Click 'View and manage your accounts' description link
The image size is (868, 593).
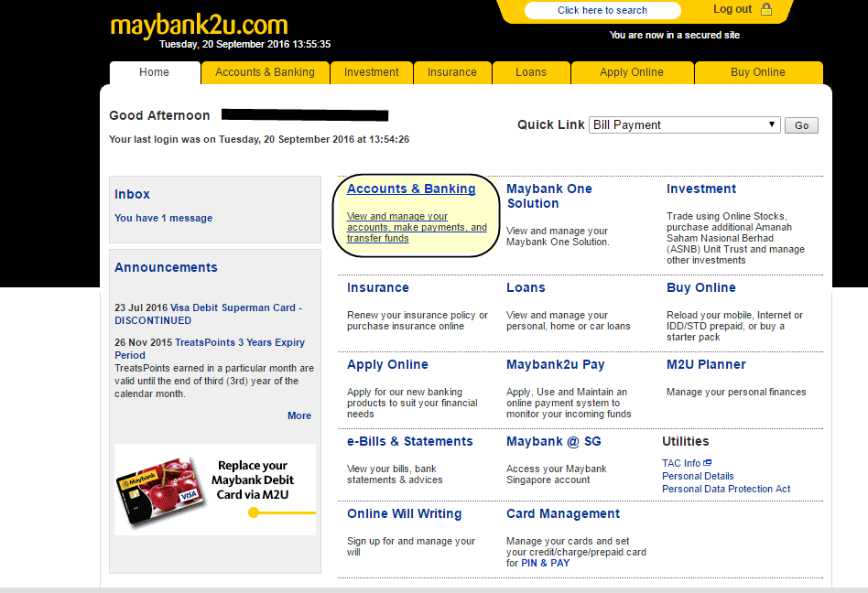click(x=417, y=227)
